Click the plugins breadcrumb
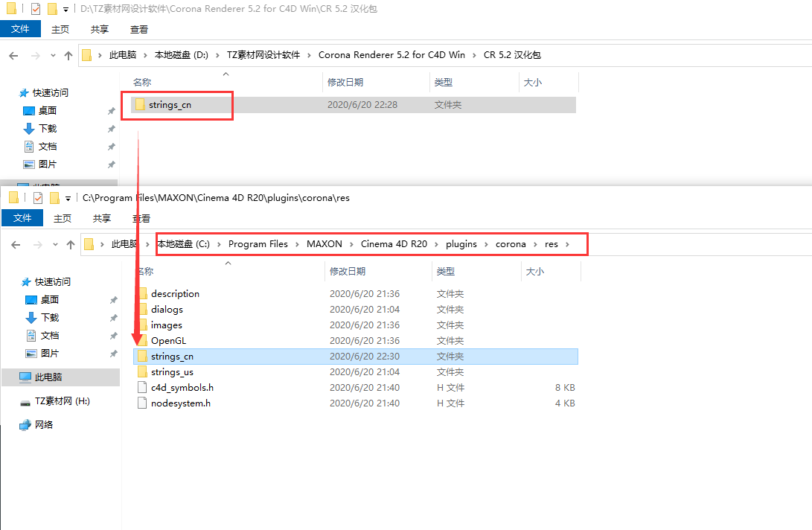 tap(461, 244)
